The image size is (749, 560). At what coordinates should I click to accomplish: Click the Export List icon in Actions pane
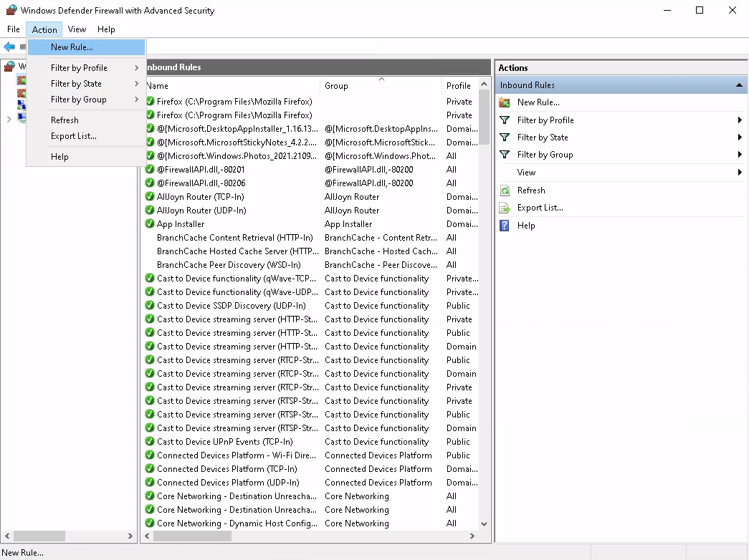tap(505, 208)
